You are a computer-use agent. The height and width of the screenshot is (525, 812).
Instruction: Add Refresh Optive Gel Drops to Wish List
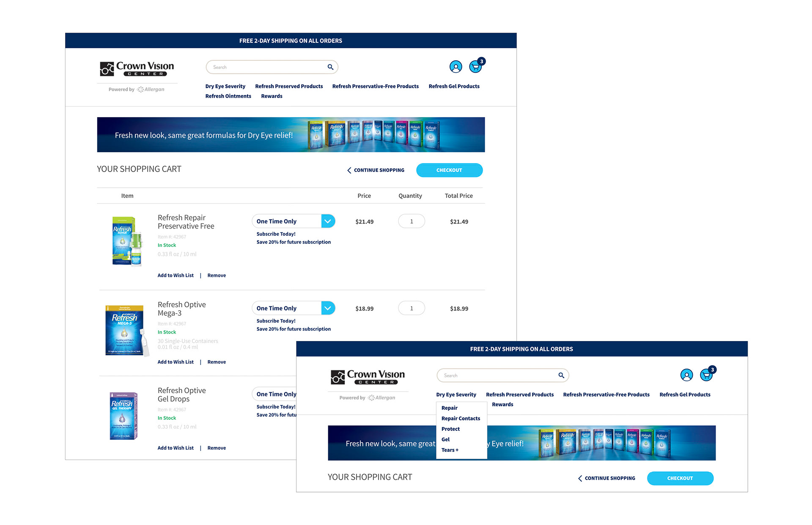pos(176,448)
